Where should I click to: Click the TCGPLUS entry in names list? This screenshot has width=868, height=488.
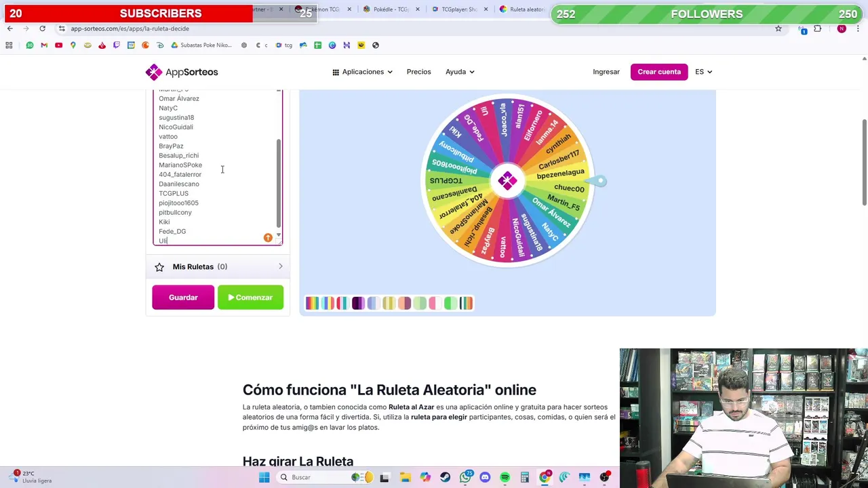click(174, 193)
